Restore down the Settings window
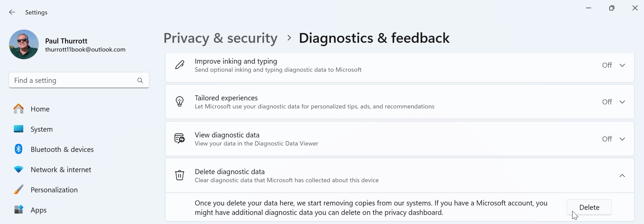The height and width of the screenshot is (224, 644). coord(612,8)
